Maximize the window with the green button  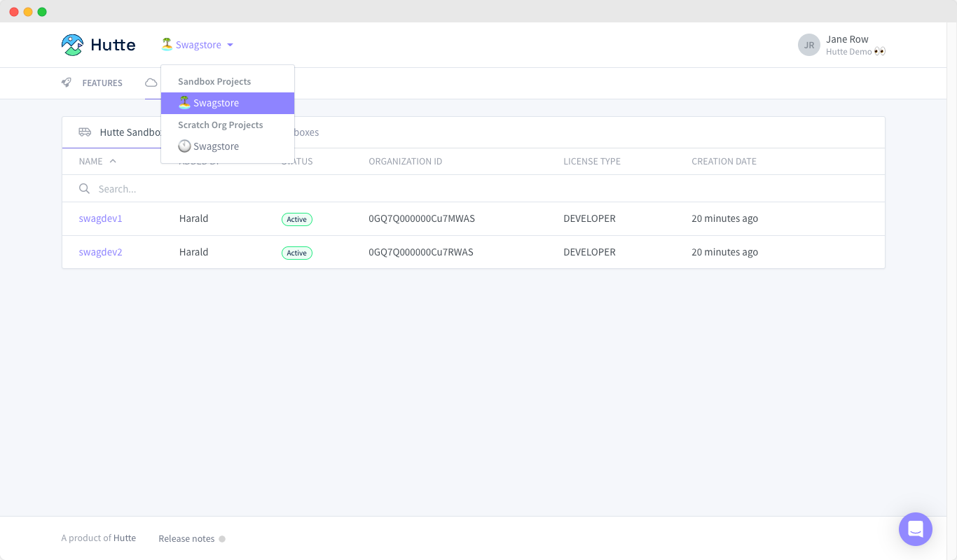[x=42, y=12]
